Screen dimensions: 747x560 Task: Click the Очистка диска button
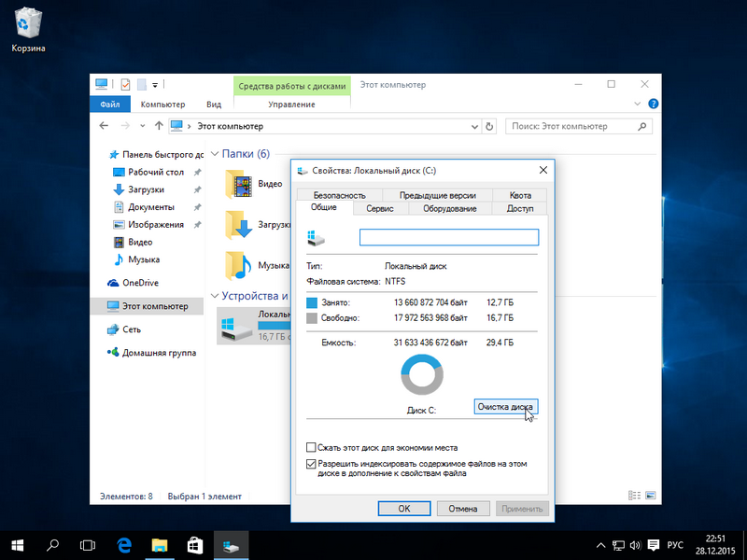tap(506, 407)
